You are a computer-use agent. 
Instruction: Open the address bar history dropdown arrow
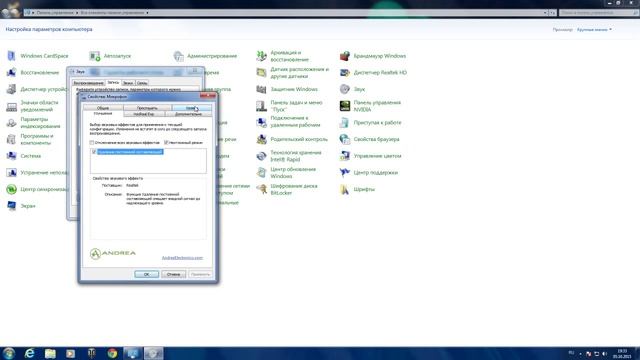[545, 13]
